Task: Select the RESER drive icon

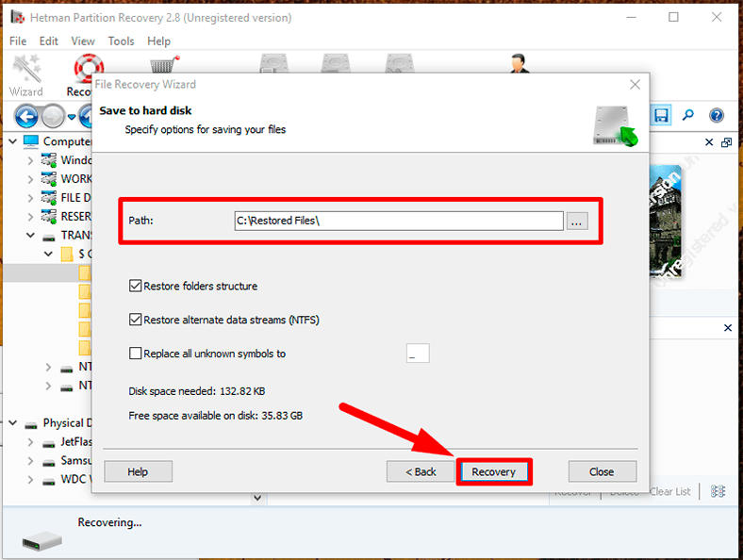Action: click(x=49, y=217)
